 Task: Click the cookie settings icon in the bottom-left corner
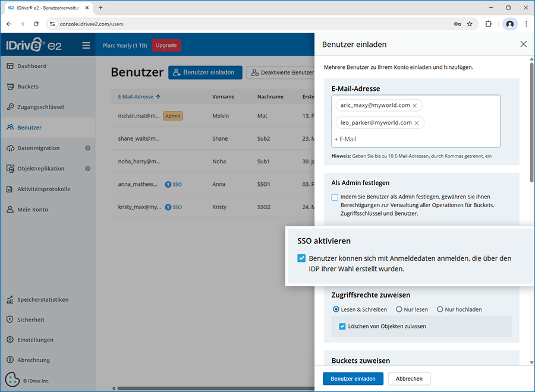pos(12,380)
